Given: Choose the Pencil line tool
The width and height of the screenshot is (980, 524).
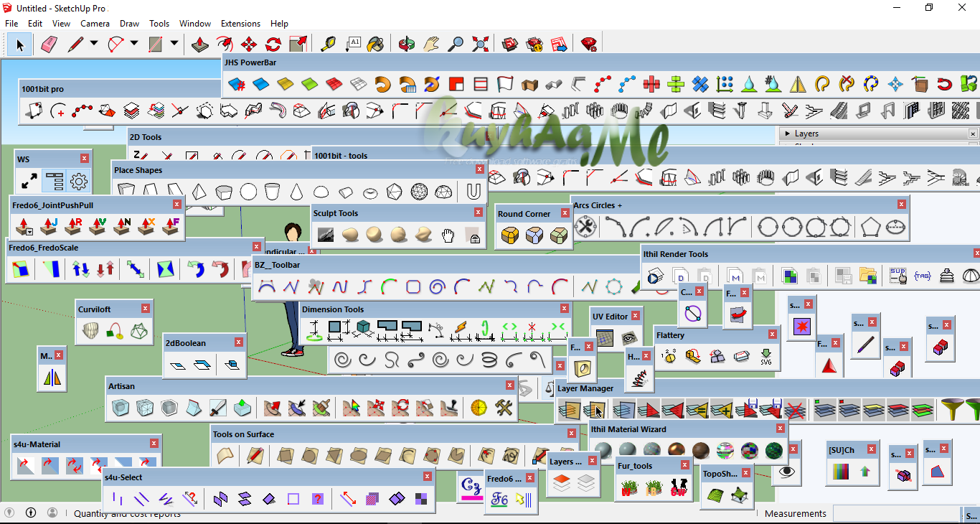Looking at the screenshot, I should [x=75, y=45].
